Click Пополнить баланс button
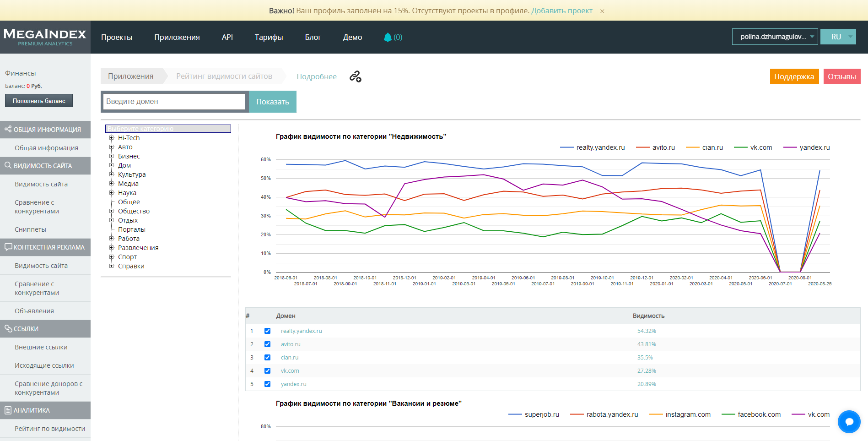Viewport: 868px width, 441px height. coord(39,101)
